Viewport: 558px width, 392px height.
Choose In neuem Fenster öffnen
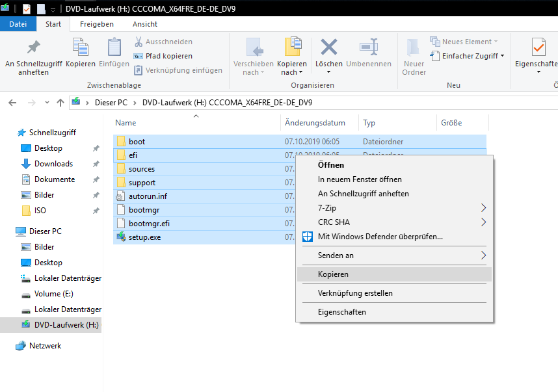pyautogui.click(x=394, y=179)
